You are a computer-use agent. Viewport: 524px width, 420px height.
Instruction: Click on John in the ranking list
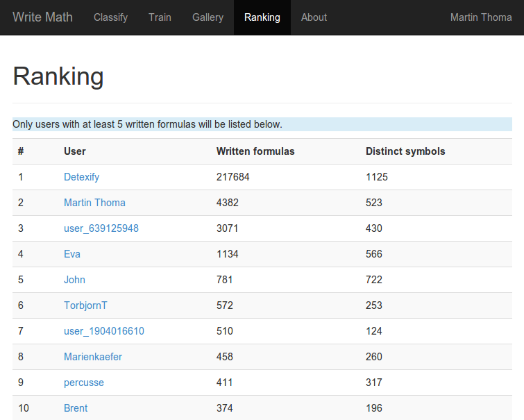tap(74, 280)
